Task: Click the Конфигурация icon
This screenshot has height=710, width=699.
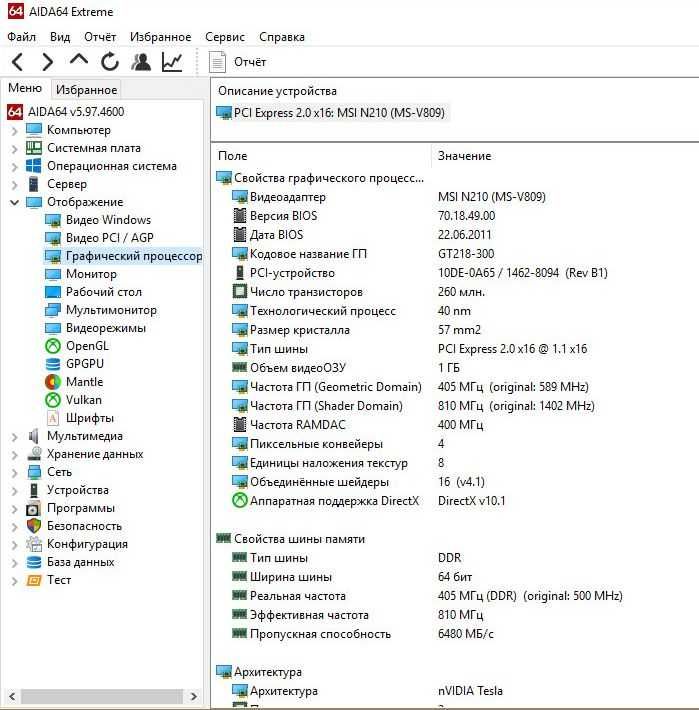Action: 34,544
